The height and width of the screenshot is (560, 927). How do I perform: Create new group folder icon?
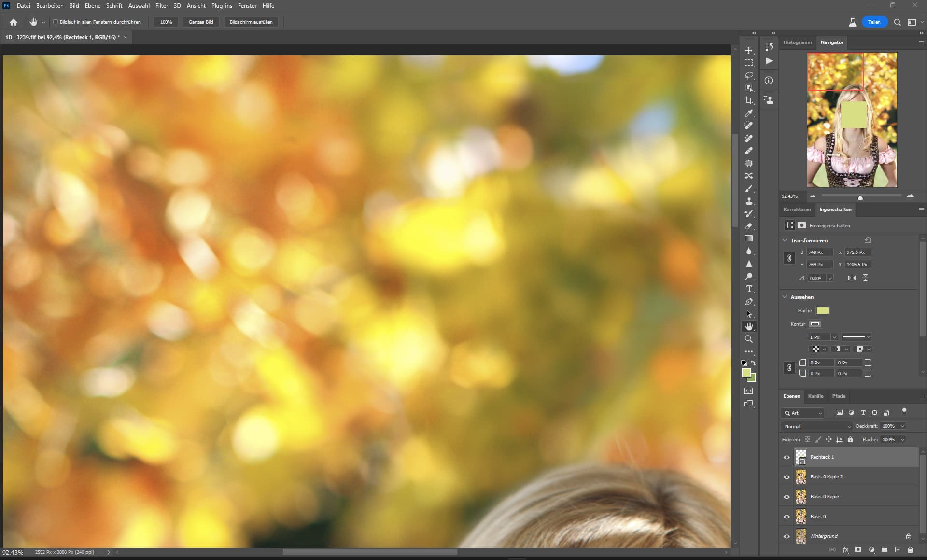tap(885, 550)
